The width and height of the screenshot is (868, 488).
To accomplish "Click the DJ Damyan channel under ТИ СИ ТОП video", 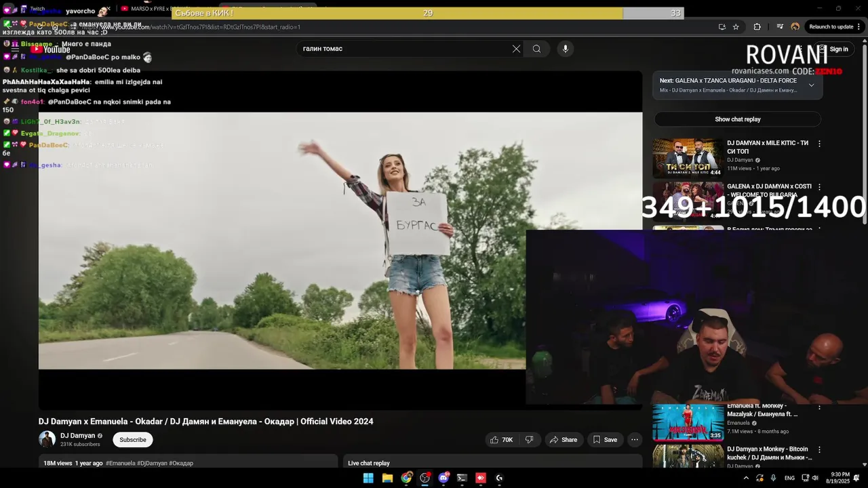I will coord(740,160).
